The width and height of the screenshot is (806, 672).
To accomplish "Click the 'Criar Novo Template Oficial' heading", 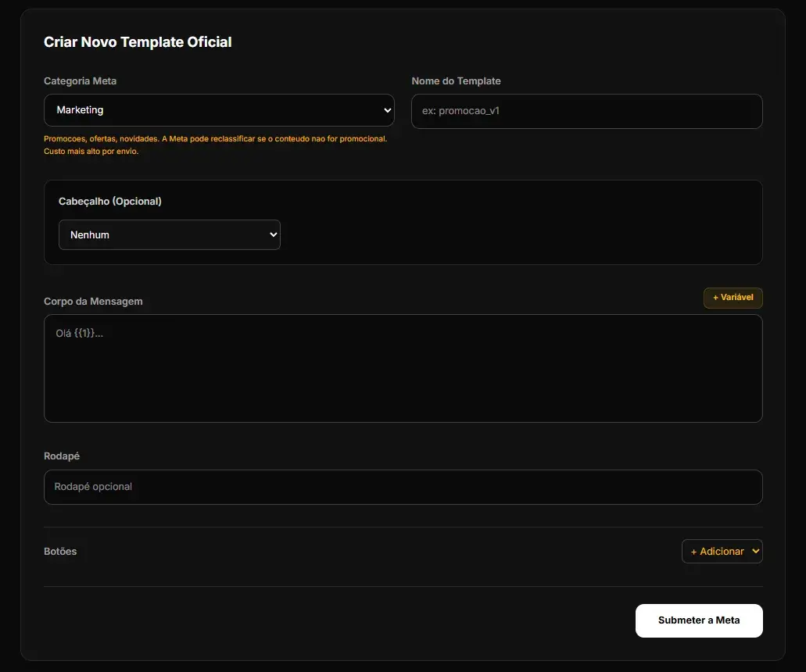I will (x=138, y=42).
